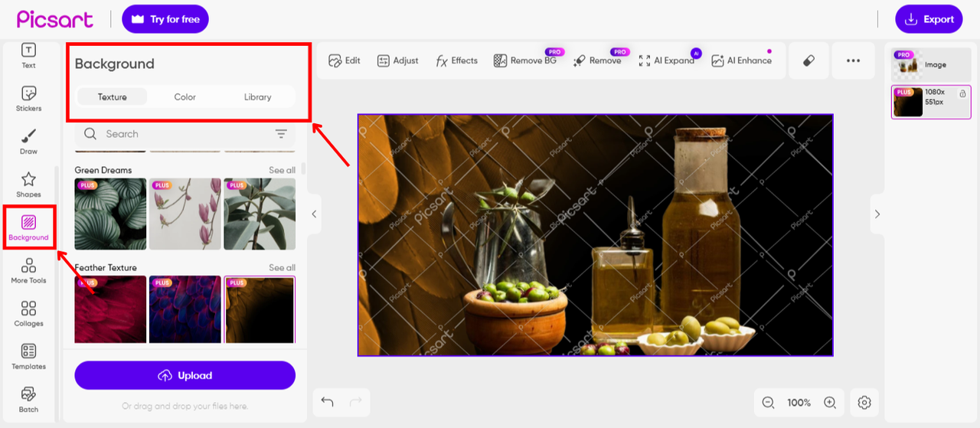Select the Text tool in sidebar
The height and width of the screenshot is (428, 980).
[x=28, y=55]
